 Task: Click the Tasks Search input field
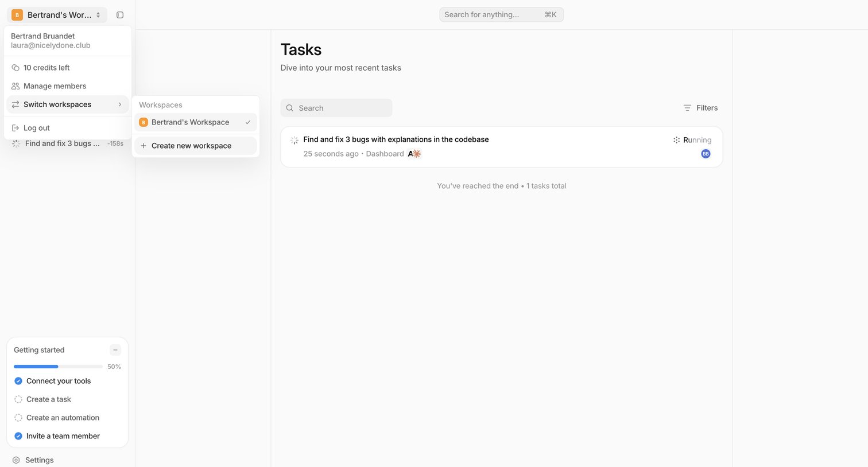336,108
